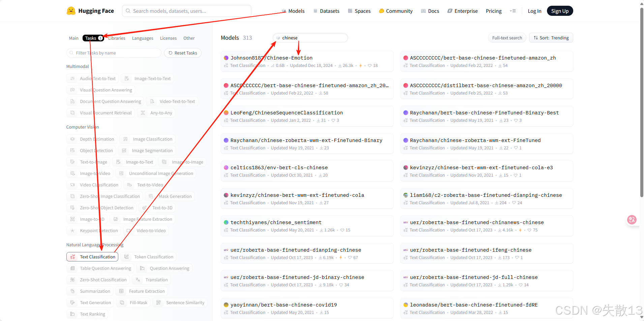Focus the Filter Tasks by name field
The image size is (644, 321).
[x=114, y=53]
